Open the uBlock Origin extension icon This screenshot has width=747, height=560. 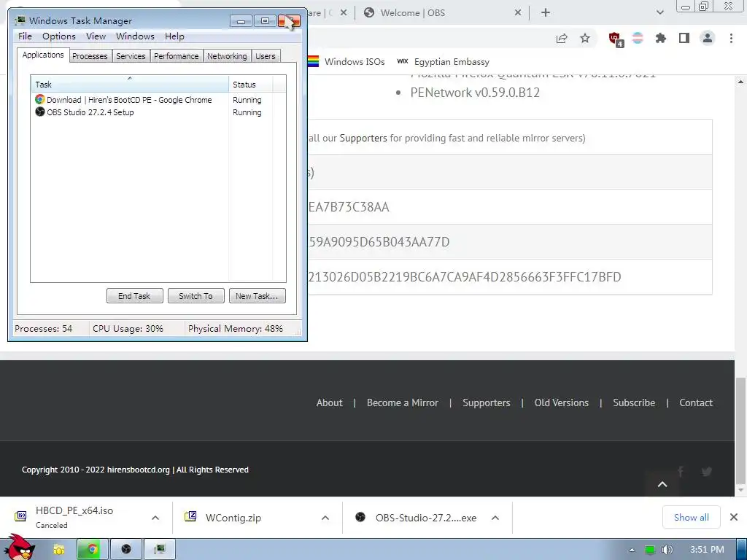[616, 39]
